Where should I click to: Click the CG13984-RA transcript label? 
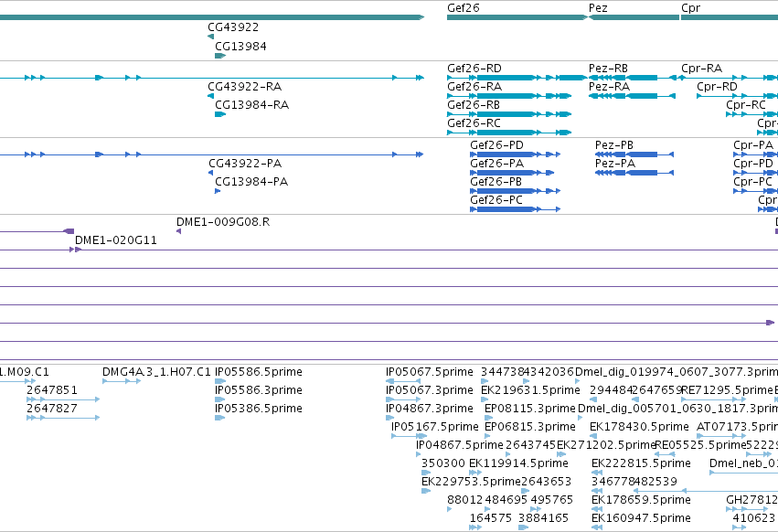click(251, 105)
